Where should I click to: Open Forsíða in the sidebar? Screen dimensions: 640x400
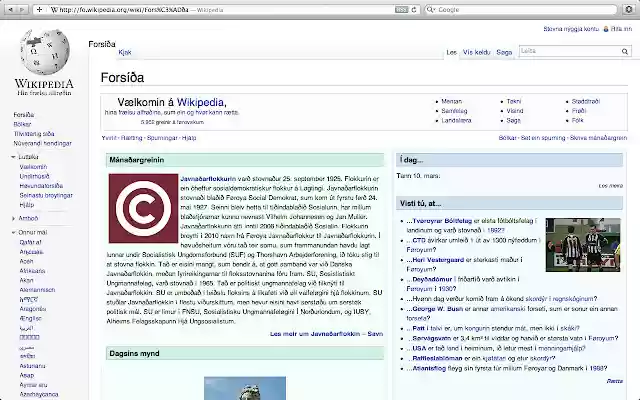[24, 115]
